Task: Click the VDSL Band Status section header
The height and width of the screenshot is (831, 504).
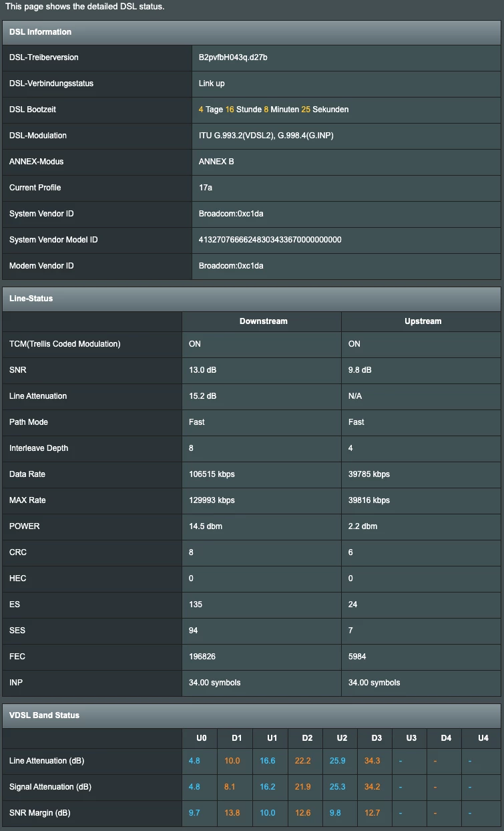Action: (44, 715)
